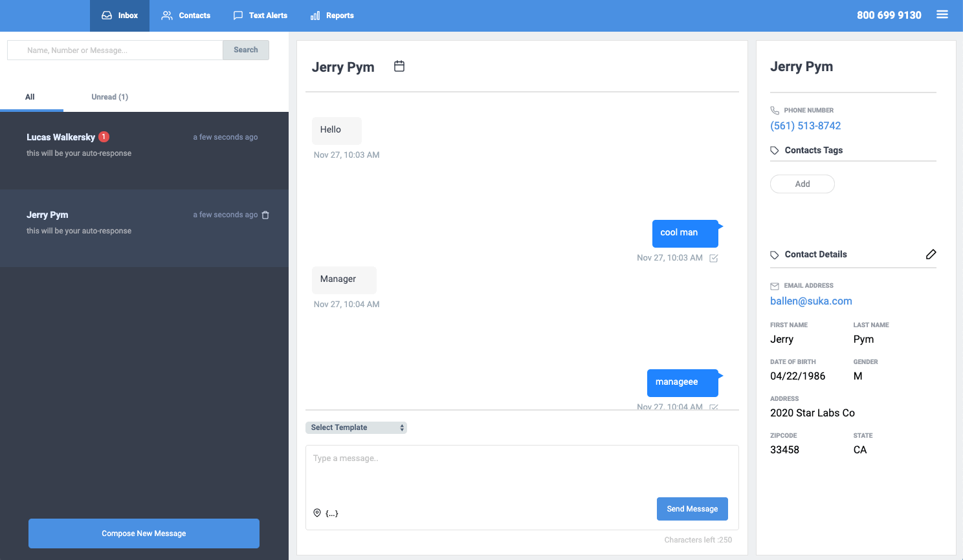Click the Search button
This screenshot has height=560, width=963.
tap(246, 50)
